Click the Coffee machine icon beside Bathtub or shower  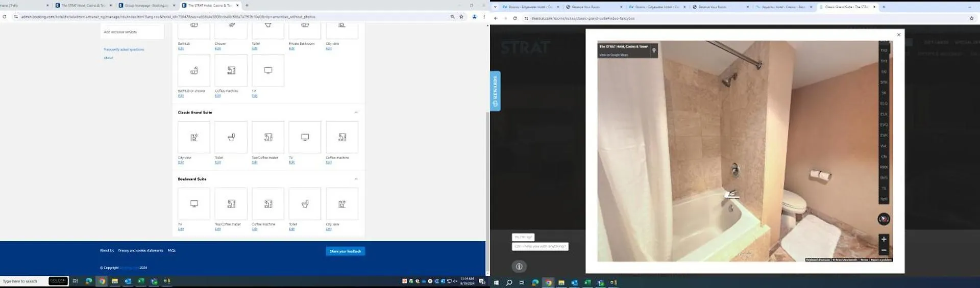pyautogui.click(x=231, y=70)
